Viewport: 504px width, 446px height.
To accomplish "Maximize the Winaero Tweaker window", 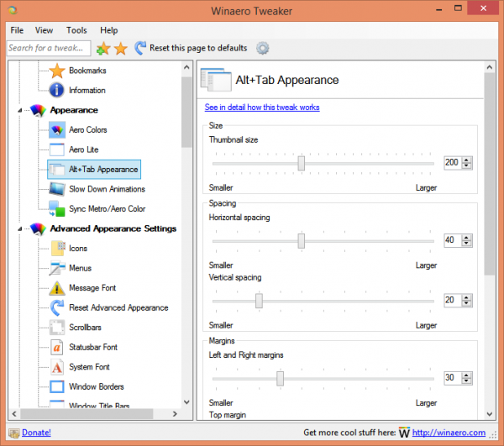I will pos(458,8).
